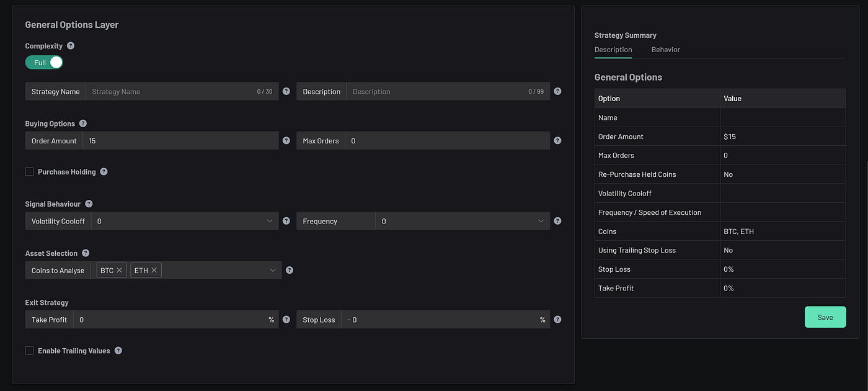Click help icon next to Buying Options

(83, 124)
